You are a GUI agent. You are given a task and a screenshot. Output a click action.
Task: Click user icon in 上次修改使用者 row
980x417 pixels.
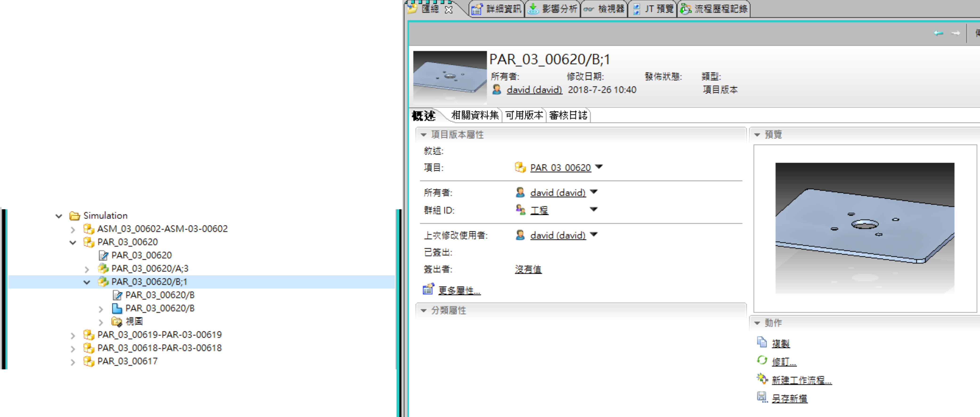[520, 235]
